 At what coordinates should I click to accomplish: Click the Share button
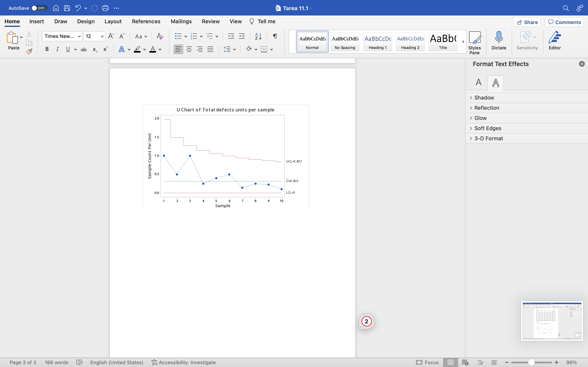(x=527, y=22)
